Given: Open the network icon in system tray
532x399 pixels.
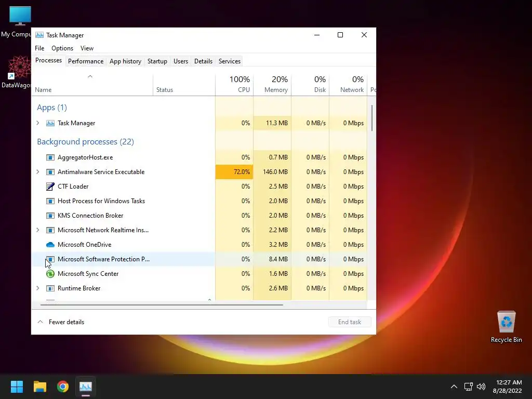Looking at the screenshot, I should [469, 387].
